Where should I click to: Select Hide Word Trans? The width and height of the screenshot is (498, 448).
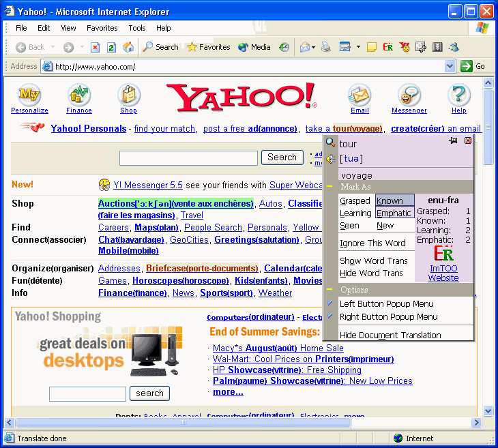tap(371, 273)
